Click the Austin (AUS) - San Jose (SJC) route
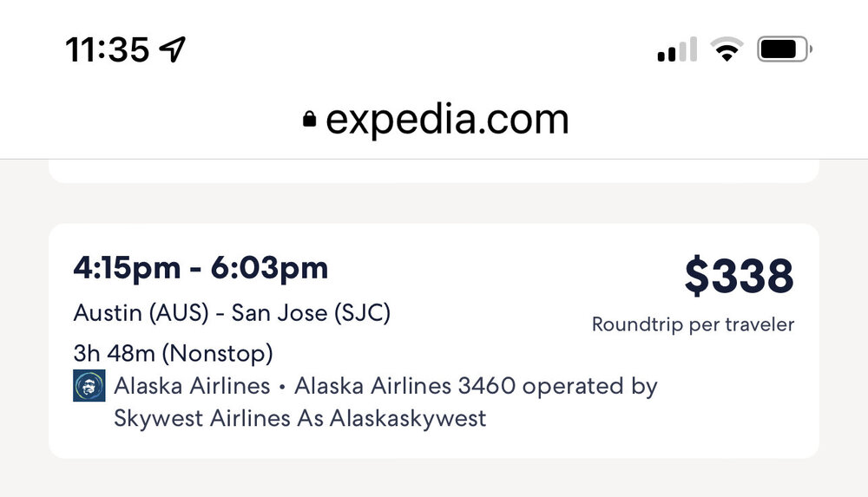The image size is (868, 497). point(232,313)
